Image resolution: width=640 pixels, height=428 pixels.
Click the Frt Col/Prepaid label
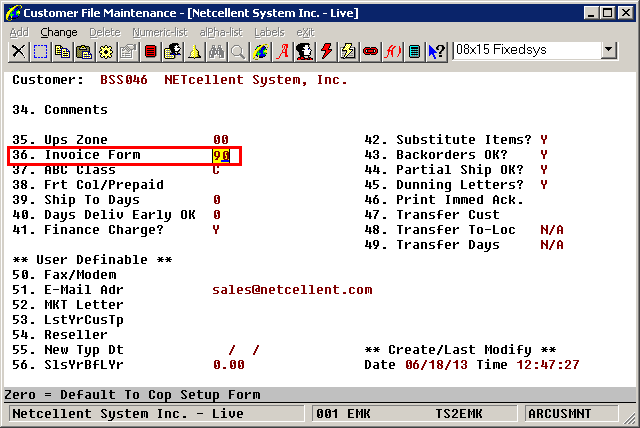point(104,185)
